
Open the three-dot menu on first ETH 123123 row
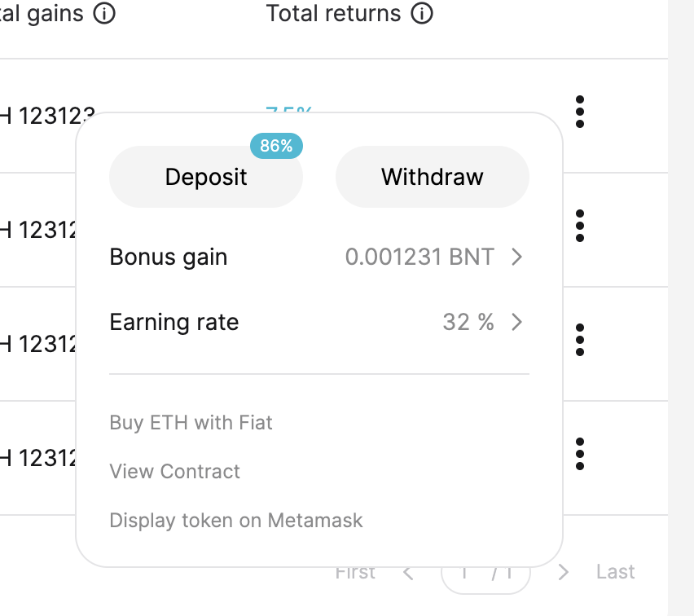pos(579,112)
